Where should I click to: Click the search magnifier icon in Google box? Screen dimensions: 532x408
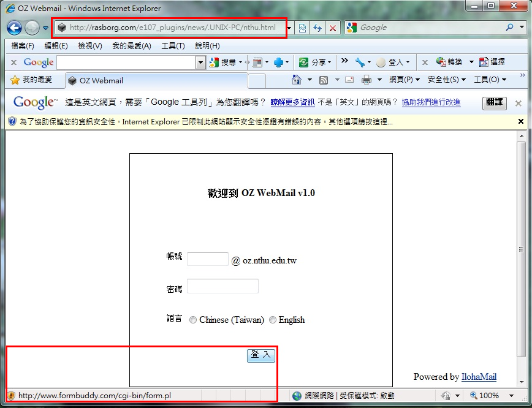[509, 28]
